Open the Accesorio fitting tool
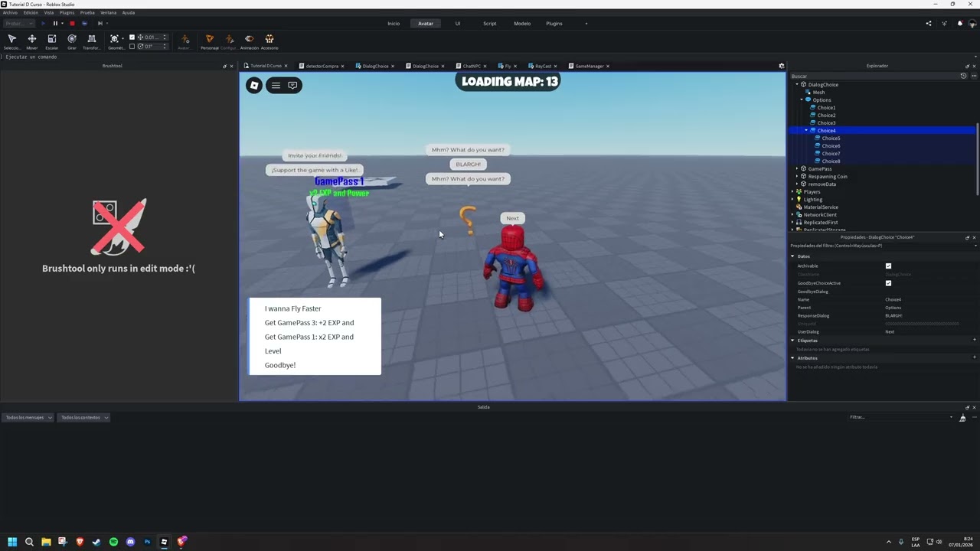The image size is (980, 551). [x=269, y=41]
